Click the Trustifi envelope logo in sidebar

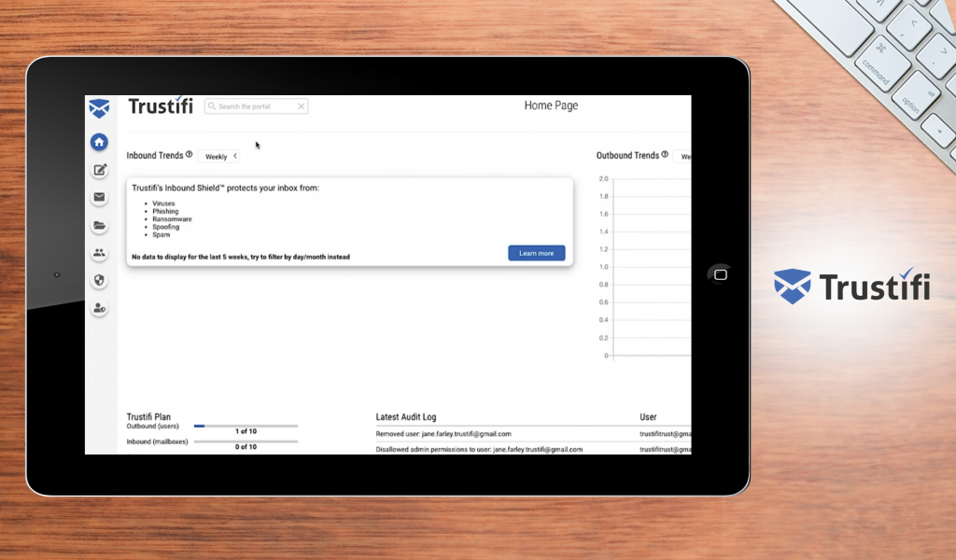coord(99,108)
